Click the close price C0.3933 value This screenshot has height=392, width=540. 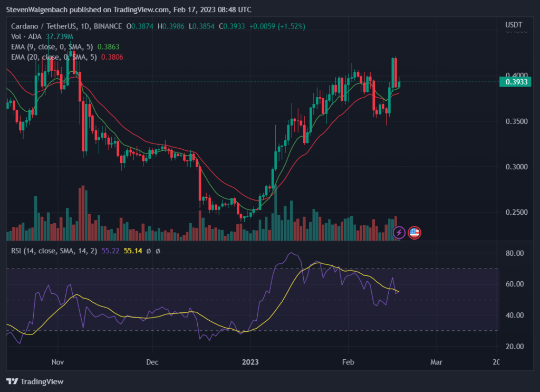232,26
